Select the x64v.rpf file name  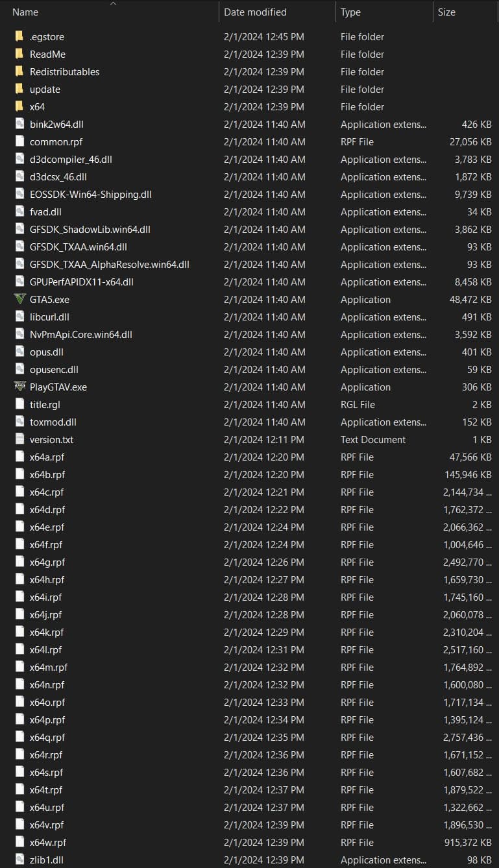(x=47, y=825)
